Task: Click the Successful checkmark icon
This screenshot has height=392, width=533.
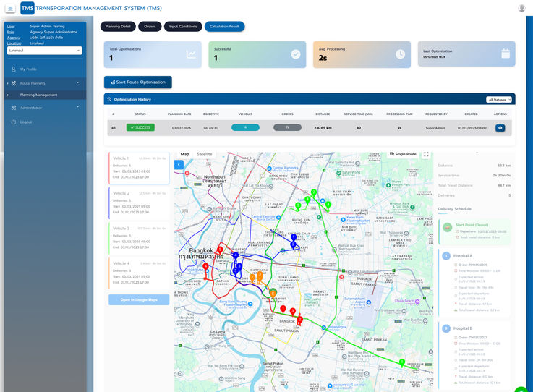Action: pyautogui.click(x=296, y=54)
